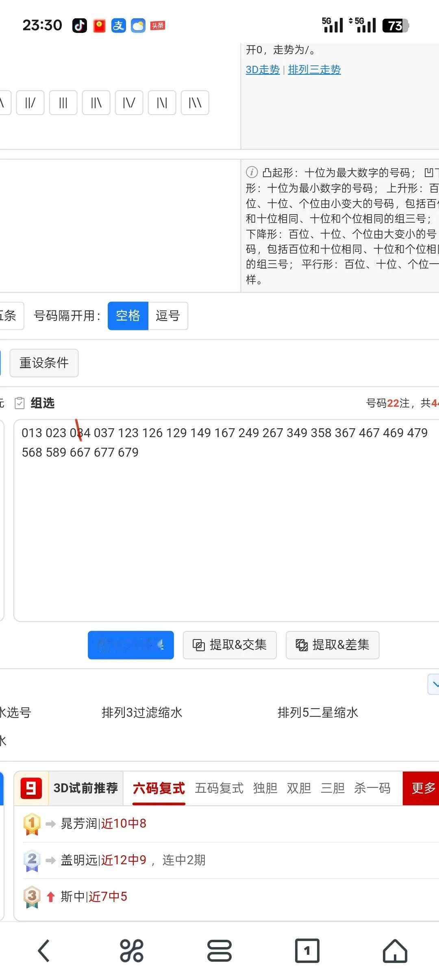Screen dimensions: 439x980
Task: Tap the weather notification icon
Action: click(138, 26)
